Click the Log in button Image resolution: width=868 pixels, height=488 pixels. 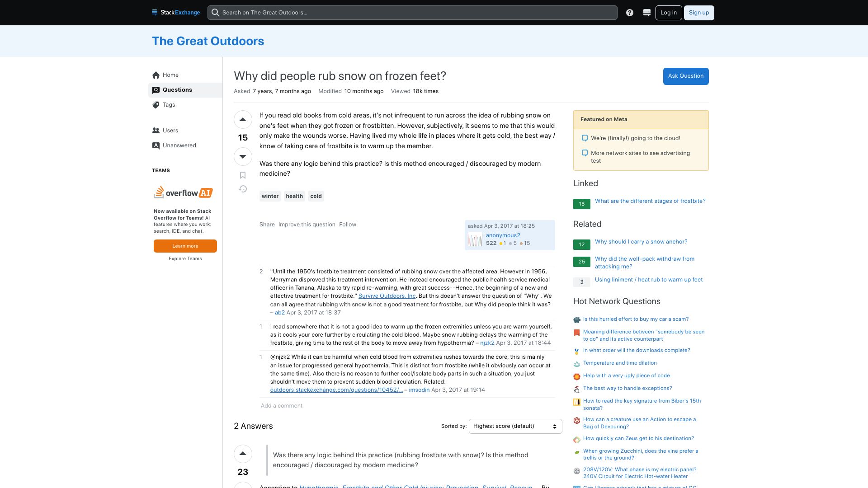pyautogui.click(x=669, y=13)
